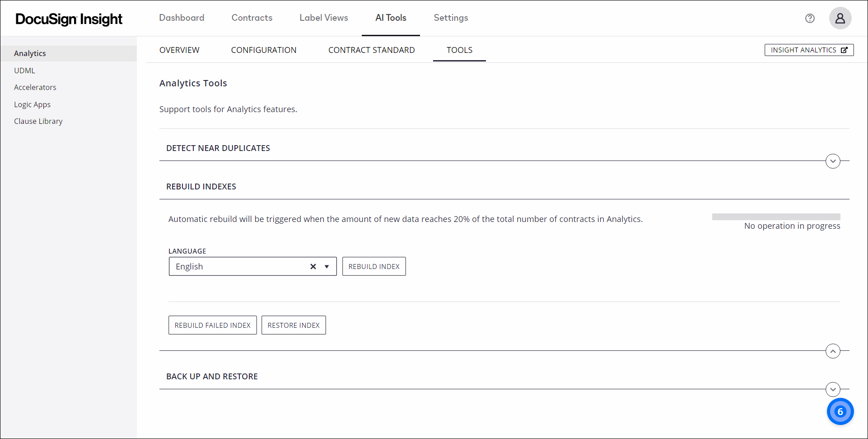Click Restore Index
This screenshot has width=868, height=439.
pos(293,325)
